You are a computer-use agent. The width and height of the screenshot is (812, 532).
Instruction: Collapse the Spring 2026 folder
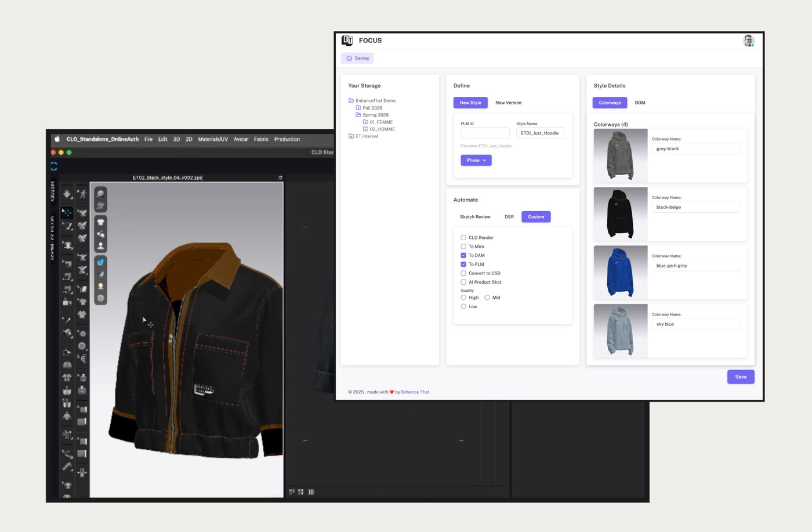pyautogui.click(x=358, y=115)
